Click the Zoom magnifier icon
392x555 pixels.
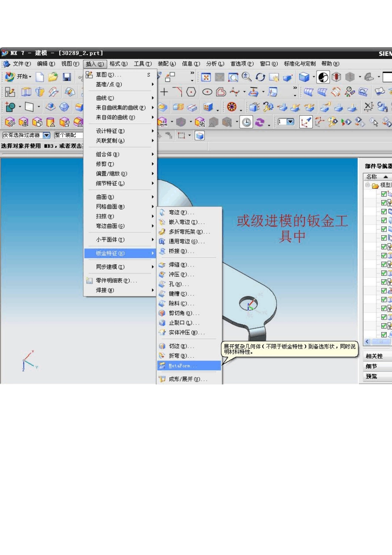coord(247,77)
